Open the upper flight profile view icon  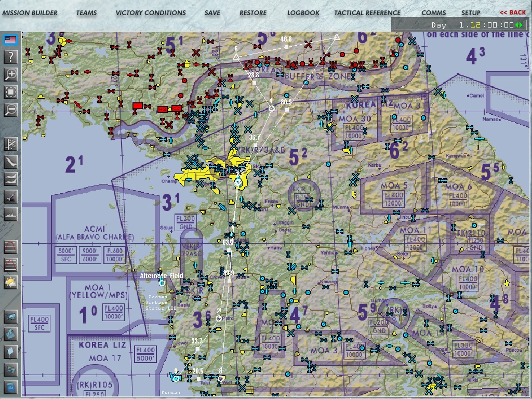10,247
